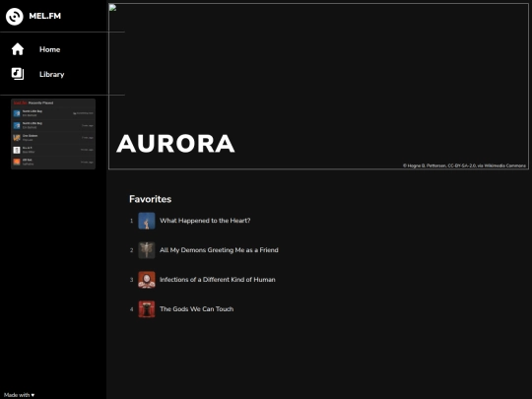The height and width of the screenshot is (399, 532).
Task: Click the red Last.fm logo in widget
Action: (20, 102)
